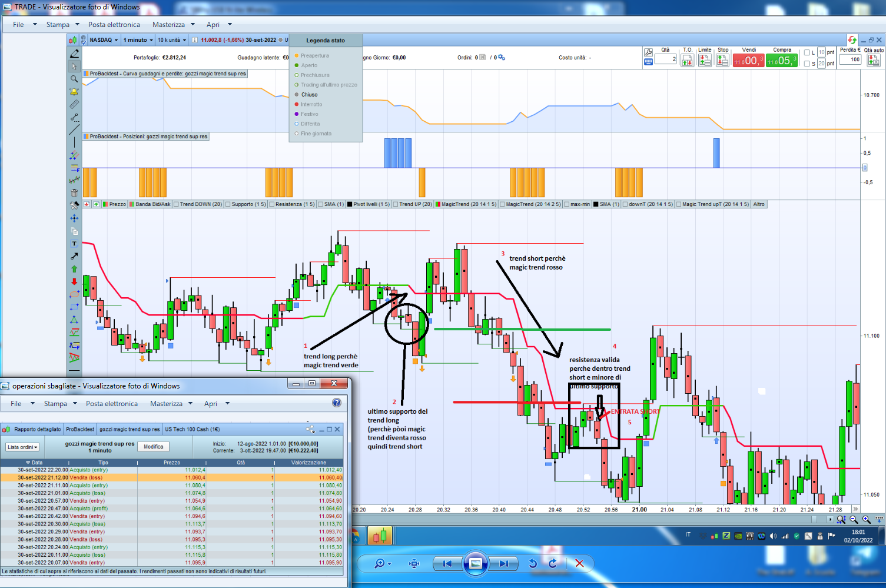Open the alert bell tool
This screenshot has height=588, width=886.
[x=74, y=92]
